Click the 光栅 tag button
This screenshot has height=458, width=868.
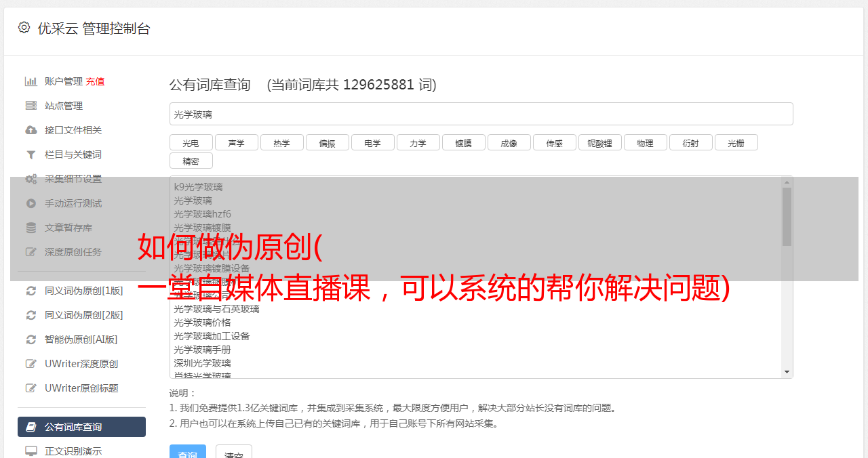pos(736,142)
